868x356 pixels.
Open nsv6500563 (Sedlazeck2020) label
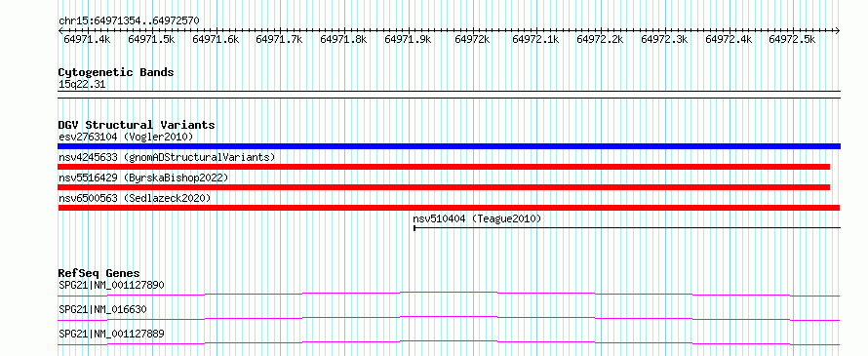pyautogui.click(x=135, y=198)
